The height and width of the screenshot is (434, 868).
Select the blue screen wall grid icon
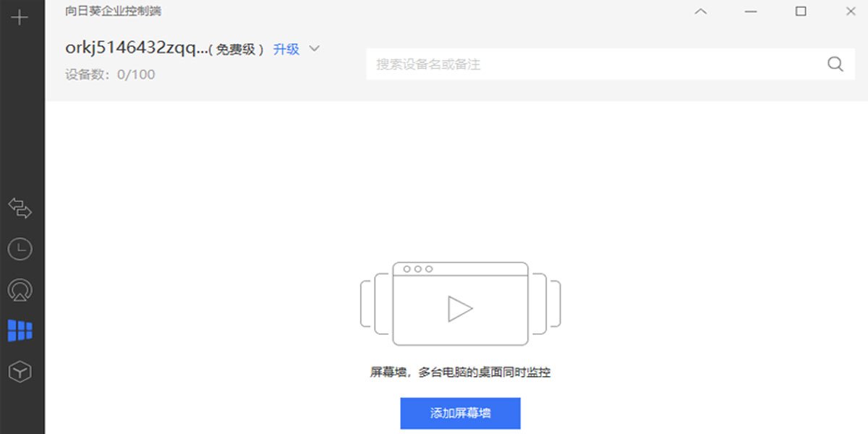coord(20,331)
